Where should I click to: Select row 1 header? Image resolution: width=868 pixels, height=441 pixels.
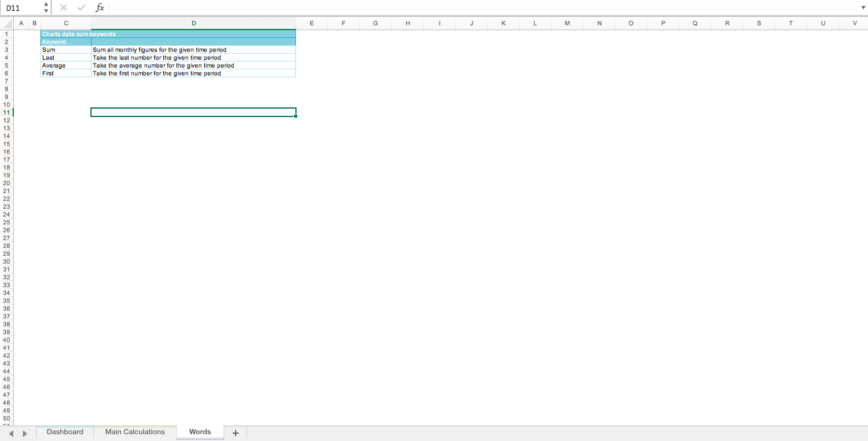[x=7, y=34]
